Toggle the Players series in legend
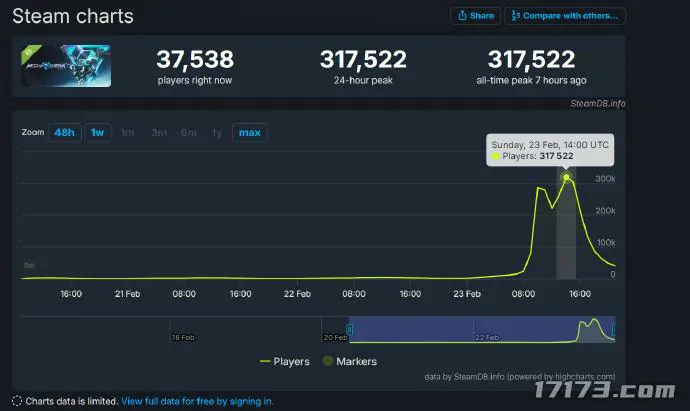The width and height of the screenshot is (690, 411). coord(285,361)
